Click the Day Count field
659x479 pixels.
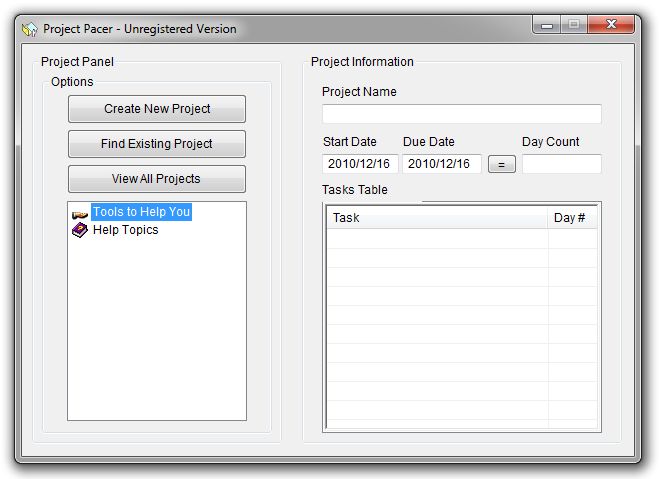click(561, 164)
